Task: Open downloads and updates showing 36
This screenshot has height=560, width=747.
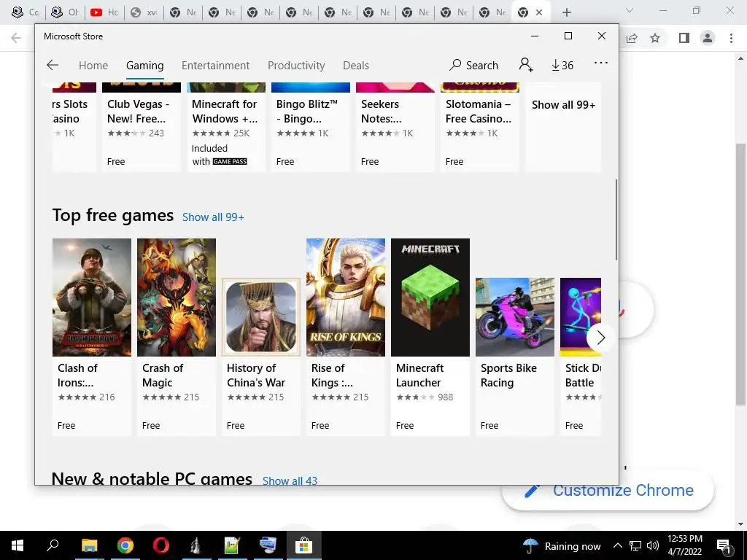Action: (562, 65)
